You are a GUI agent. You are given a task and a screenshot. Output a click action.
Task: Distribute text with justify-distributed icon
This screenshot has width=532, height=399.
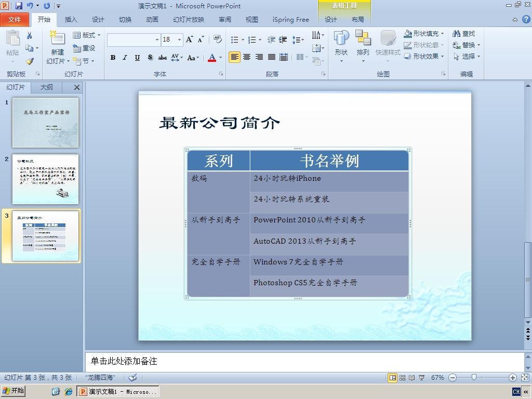[284, 57]
